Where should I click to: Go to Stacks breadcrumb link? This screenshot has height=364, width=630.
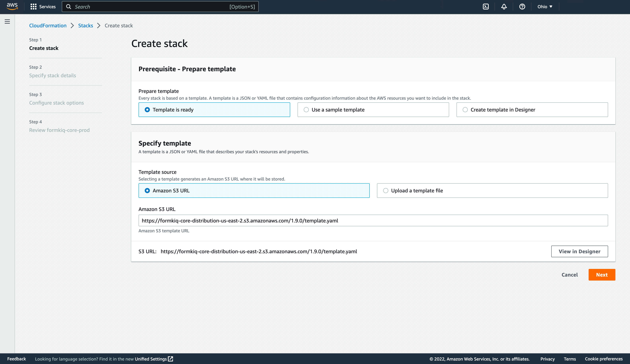coord(85,26)
